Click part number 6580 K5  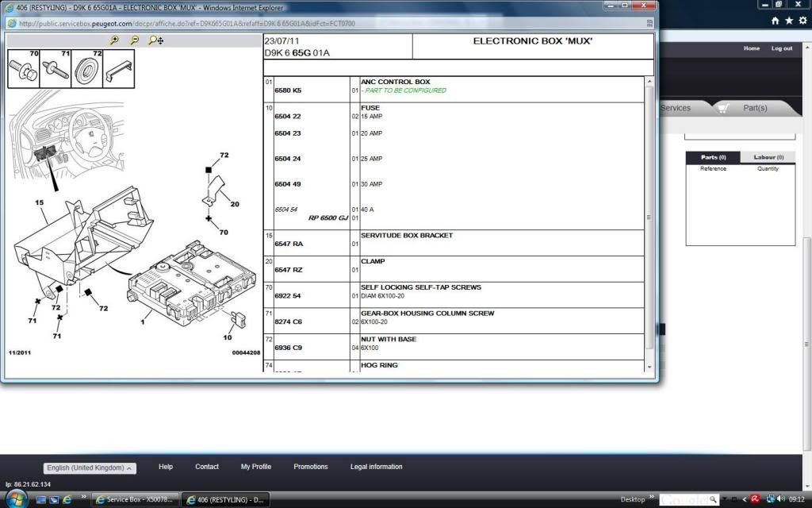pyautogui.click(x=288, y=90)
